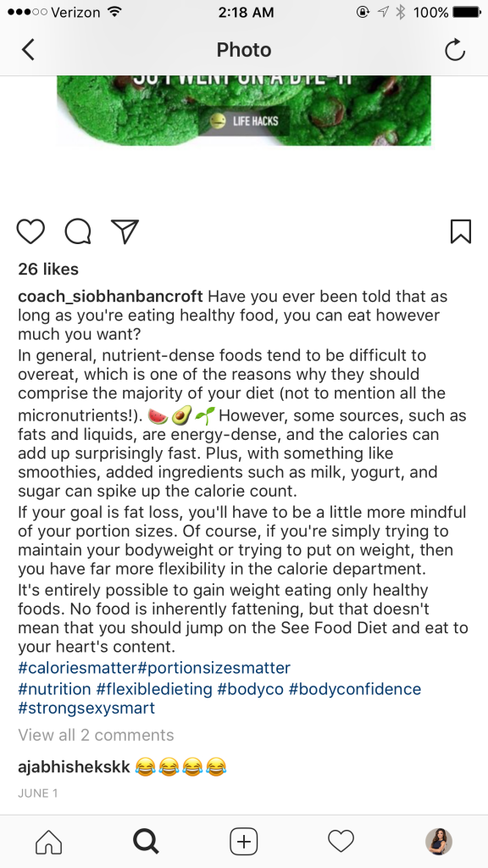Open Activity with the bottom heart icon
The width and height of the screenshot is (488, 868).
point(341,842)
